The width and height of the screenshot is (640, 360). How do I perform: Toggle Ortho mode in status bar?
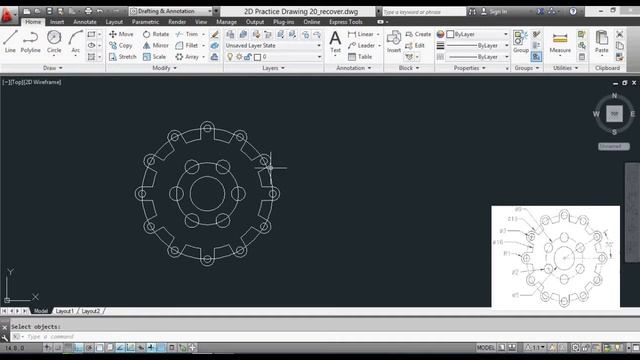pyautogui.click(x=79, y=348)
